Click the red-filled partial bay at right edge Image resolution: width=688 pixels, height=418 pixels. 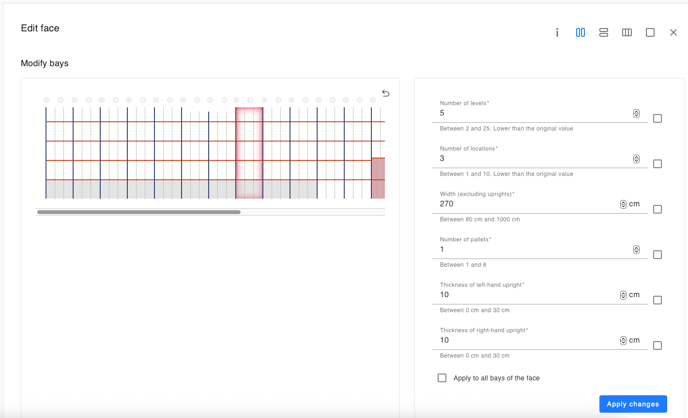(x=378, y=178)
